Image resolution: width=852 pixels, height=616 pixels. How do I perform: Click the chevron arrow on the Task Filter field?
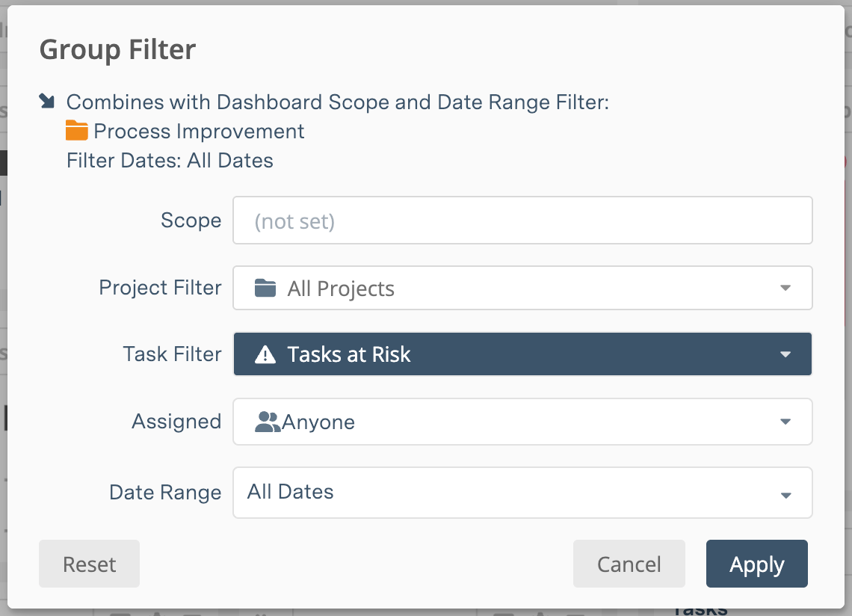pos(785,354)
